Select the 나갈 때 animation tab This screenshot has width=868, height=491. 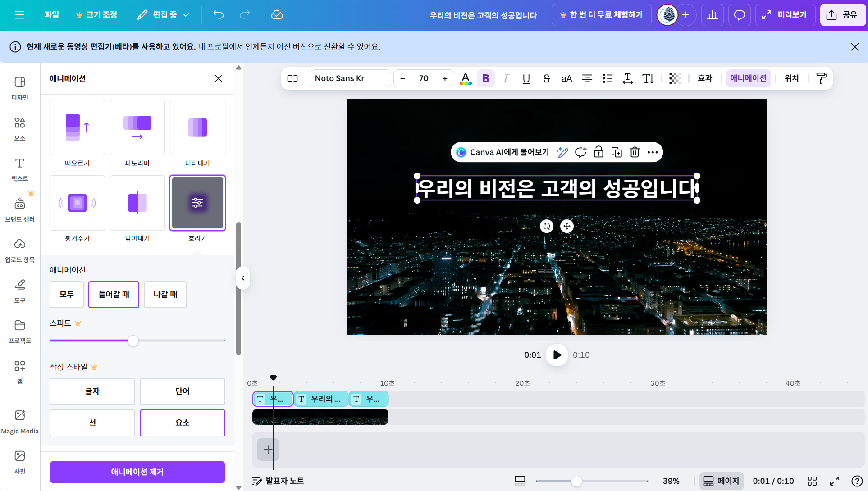(x=165, y=294)
